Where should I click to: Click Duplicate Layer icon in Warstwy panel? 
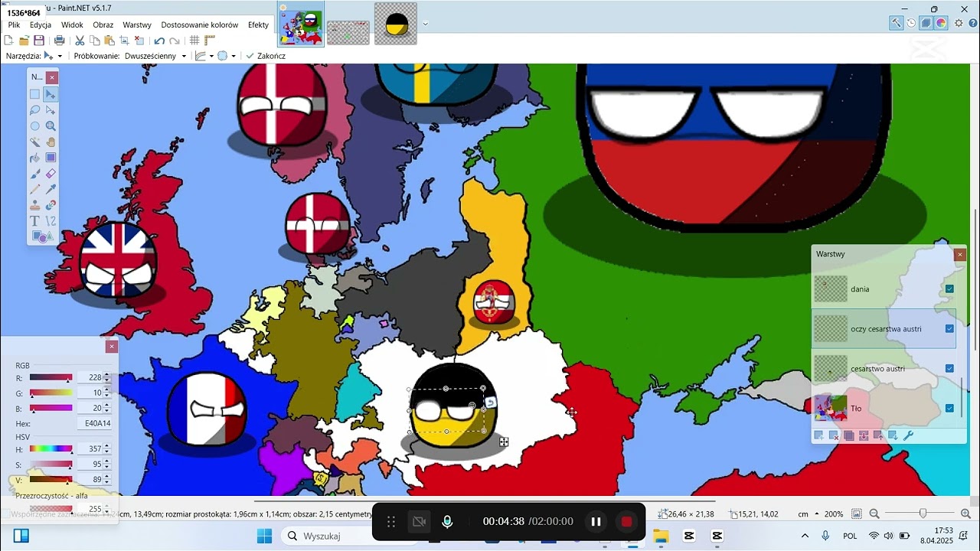pyautogui.click(x=849, y=435)
